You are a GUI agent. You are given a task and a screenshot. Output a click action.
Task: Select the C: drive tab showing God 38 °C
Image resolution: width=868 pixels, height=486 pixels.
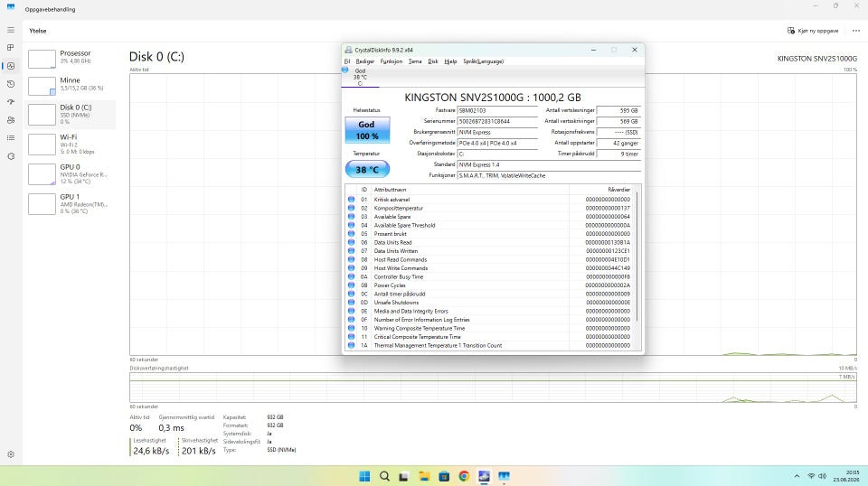360,77
